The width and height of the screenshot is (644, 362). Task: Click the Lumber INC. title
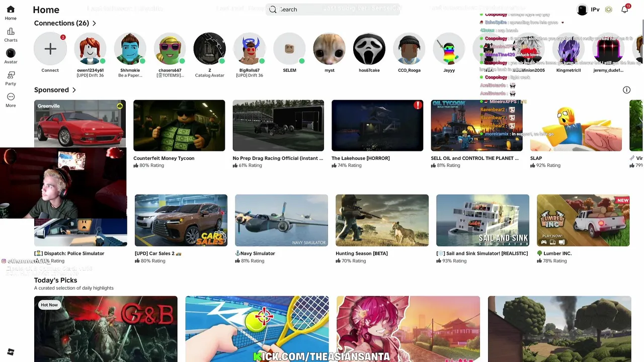[554, 253]
